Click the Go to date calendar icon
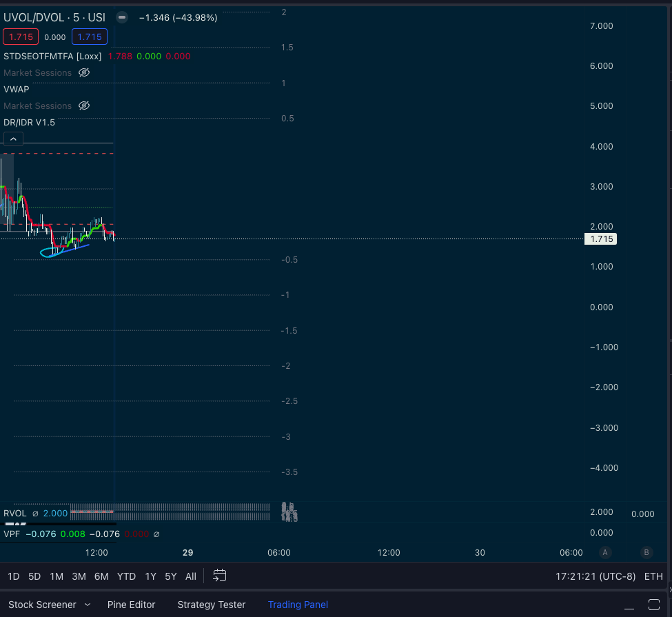672x617 pixels. (x=220, y=576)
